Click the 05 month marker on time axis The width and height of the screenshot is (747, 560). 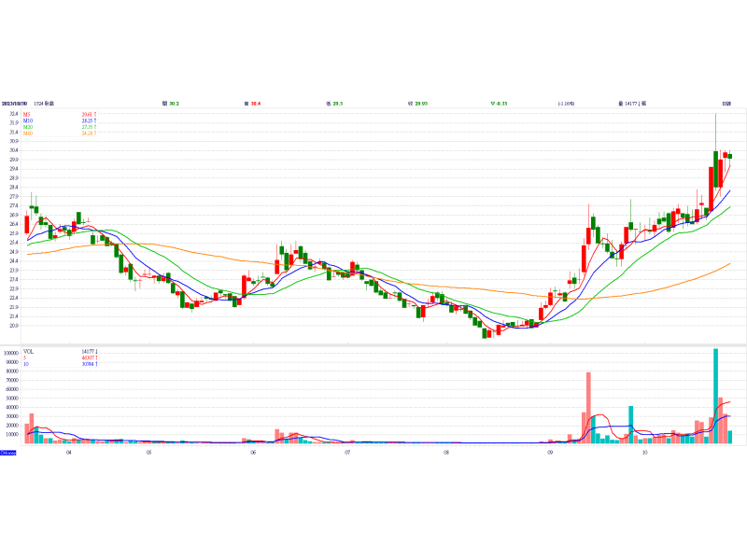[149, 454]
